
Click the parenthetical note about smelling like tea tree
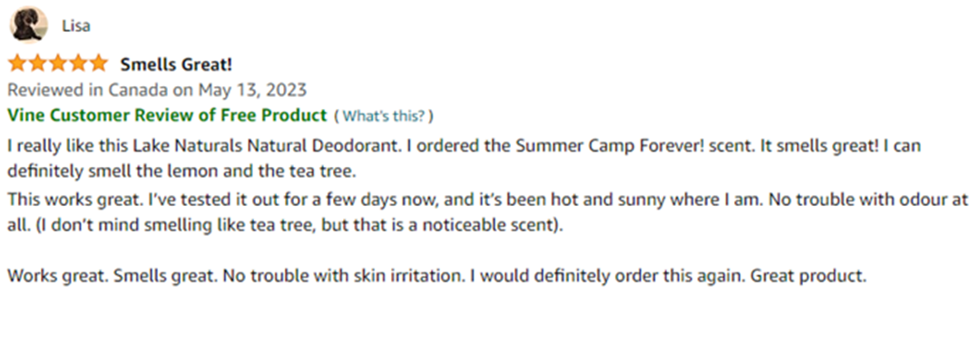click(290, 225)
